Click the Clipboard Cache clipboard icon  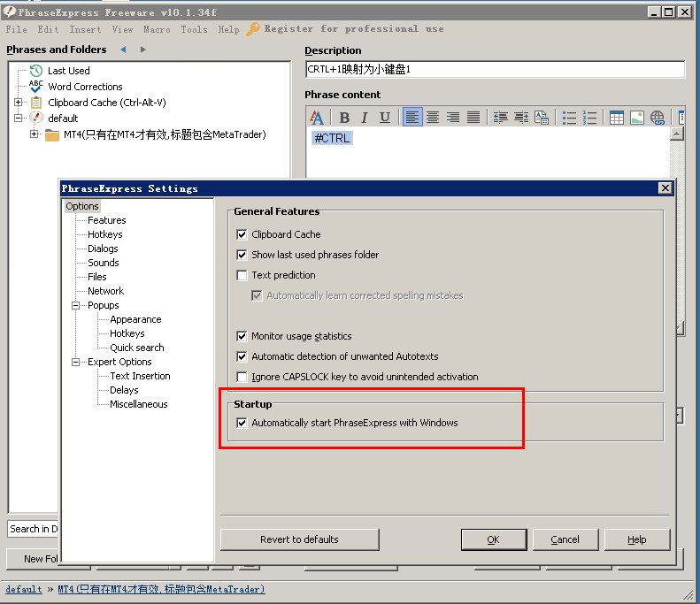[x=36, y=103]
